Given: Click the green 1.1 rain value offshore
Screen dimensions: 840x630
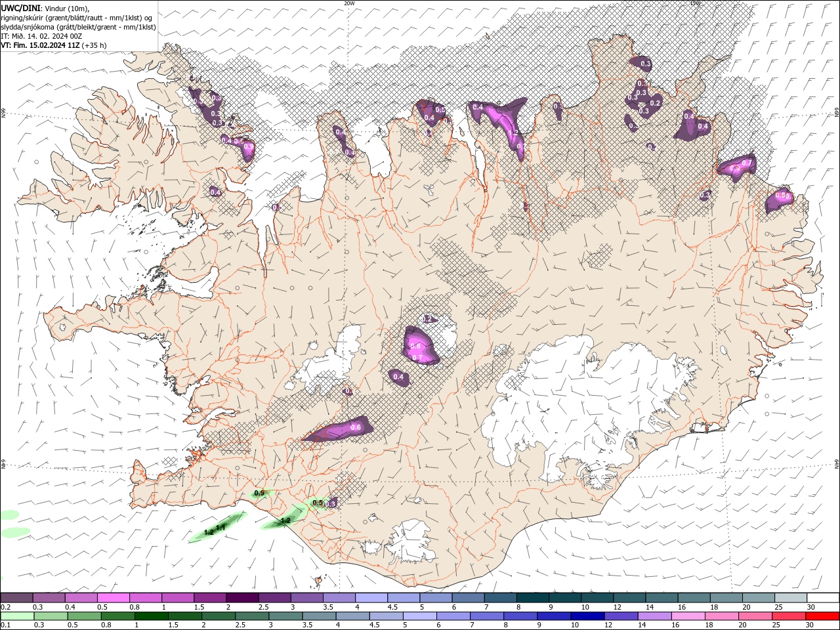Looking at the screenshot, I should tap(221, 528).
